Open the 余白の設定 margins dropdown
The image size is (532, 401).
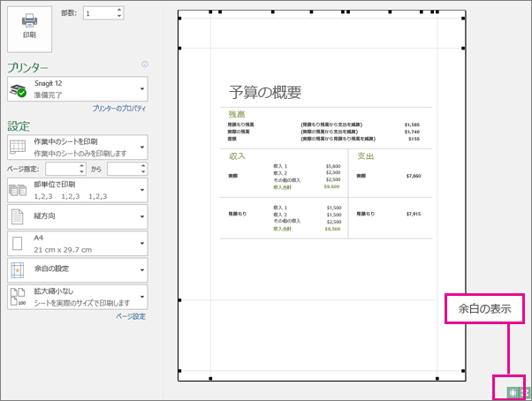[78, 270]
